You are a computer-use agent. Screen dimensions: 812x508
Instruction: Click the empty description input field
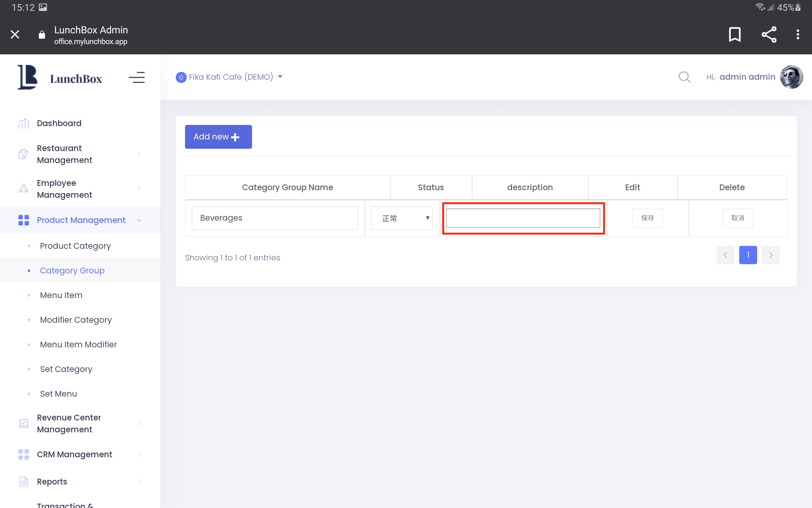pos(523,218)
